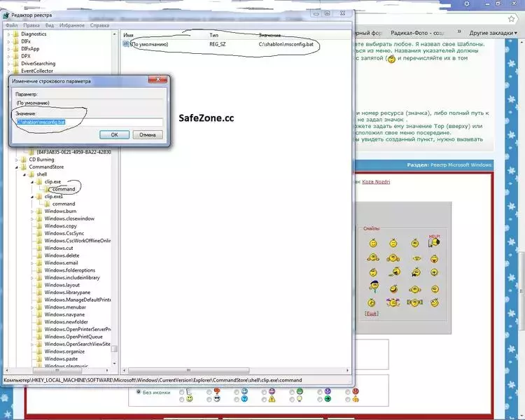Click the Registry Editor title bar icon
This screenshot has width=525, height=420.
[6, 15]
